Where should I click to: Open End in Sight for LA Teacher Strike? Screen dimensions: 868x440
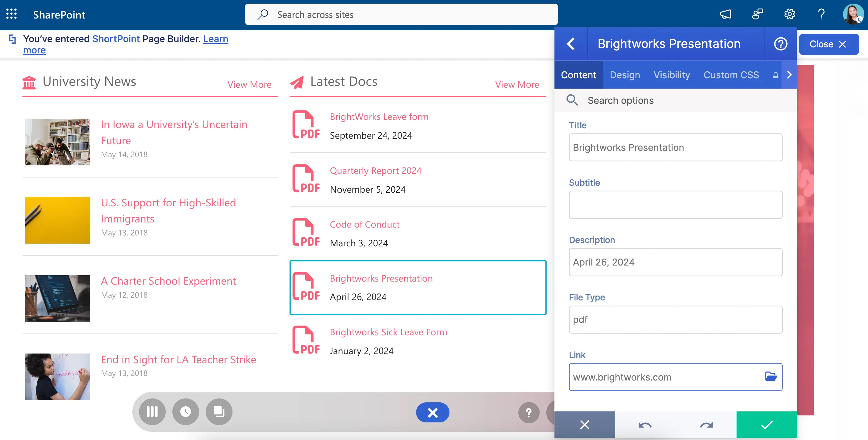[x=178, y=360]
